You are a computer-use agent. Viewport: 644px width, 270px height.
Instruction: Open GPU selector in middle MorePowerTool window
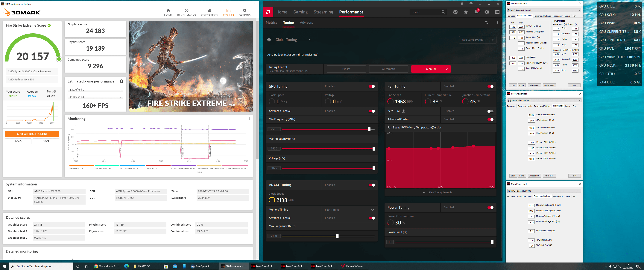pyautogui.click(x=544, y=100)
